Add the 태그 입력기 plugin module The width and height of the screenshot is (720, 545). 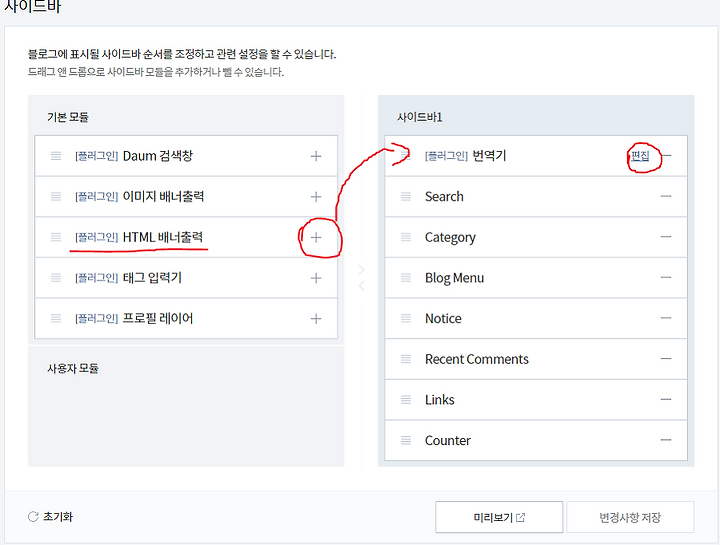tap(316, 278)
